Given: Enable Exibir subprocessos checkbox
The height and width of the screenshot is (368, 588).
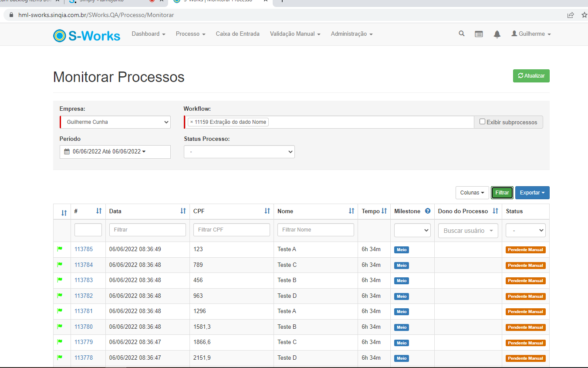Looking at the screenshot, I should (482, 122).
